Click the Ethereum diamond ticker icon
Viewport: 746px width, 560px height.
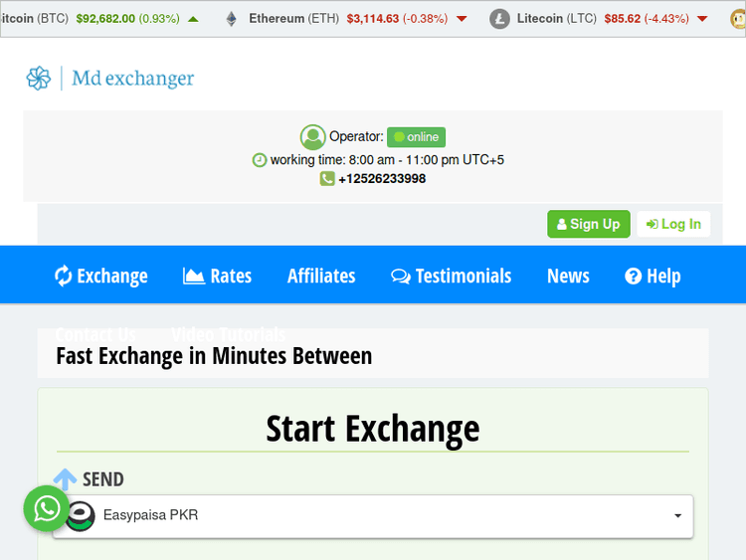231,19
